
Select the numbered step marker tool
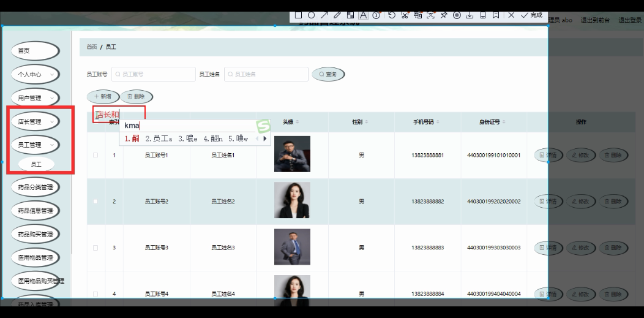[376, 15]
